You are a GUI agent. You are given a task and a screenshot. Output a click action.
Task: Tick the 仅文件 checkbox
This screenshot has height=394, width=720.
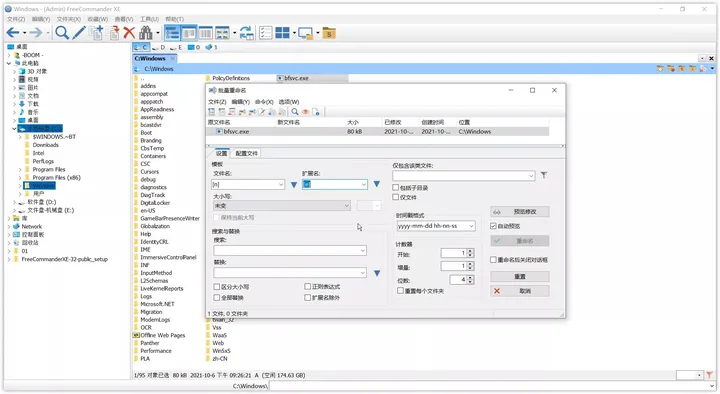(x=395, y=197)
